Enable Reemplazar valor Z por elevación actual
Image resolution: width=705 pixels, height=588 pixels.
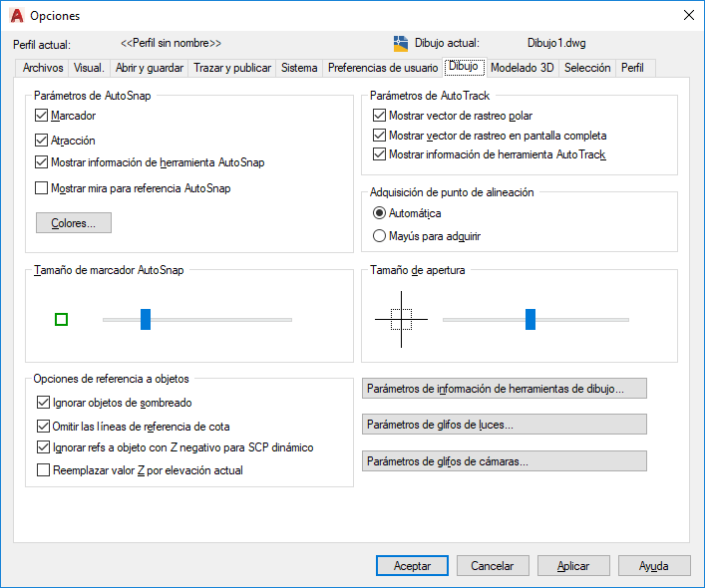pos(43,470)
